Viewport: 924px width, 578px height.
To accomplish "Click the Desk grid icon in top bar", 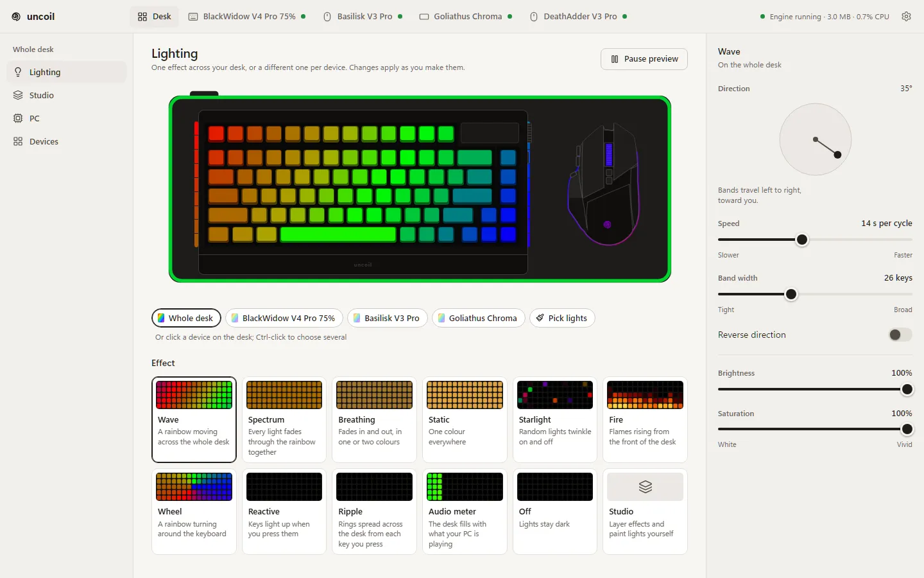I will click(142, 17).
